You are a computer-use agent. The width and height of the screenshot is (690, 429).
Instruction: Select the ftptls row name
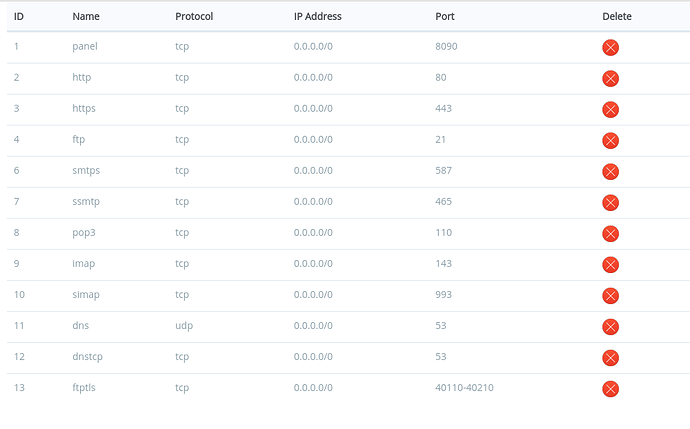[84, 388]
